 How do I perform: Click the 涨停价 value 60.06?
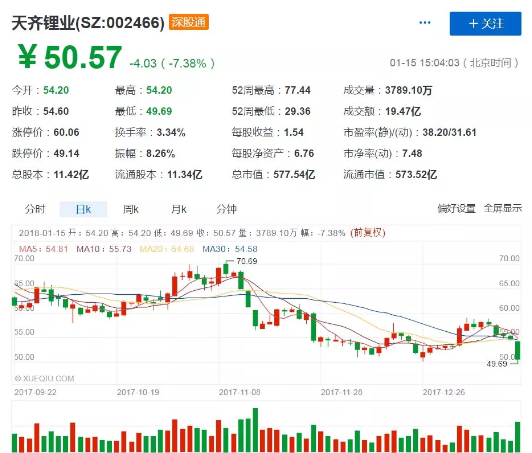(66, 132)
